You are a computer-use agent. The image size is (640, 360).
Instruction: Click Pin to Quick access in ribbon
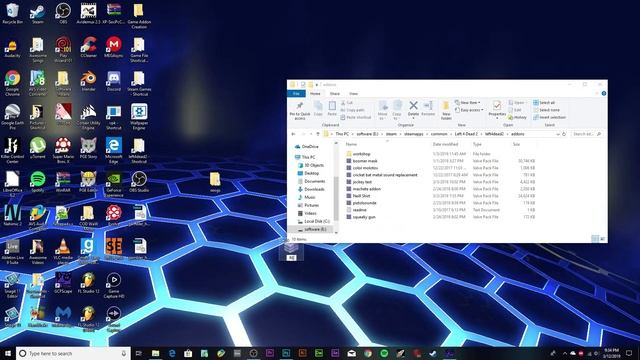[x=300, y=111]
